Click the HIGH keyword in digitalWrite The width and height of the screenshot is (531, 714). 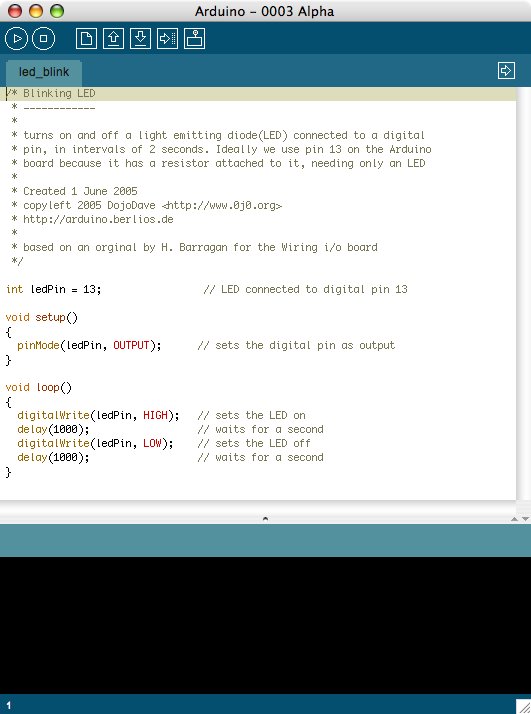[x=155, y=415]
